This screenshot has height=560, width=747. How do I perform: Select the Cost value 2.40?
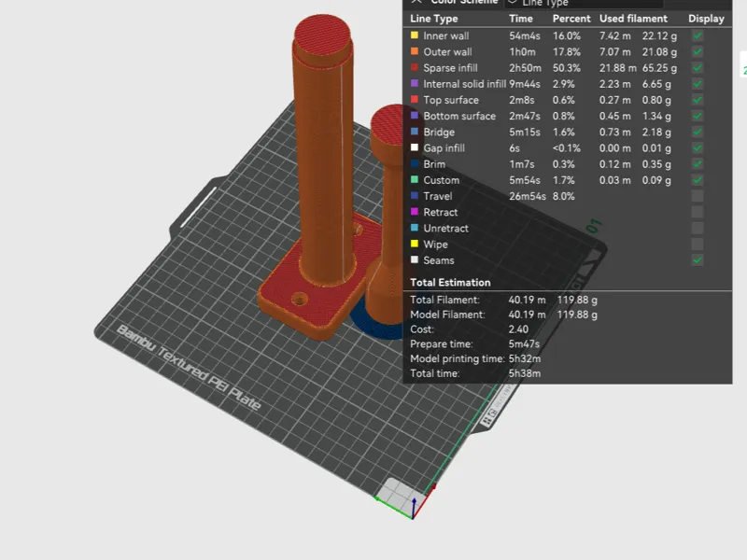point(518,329)
